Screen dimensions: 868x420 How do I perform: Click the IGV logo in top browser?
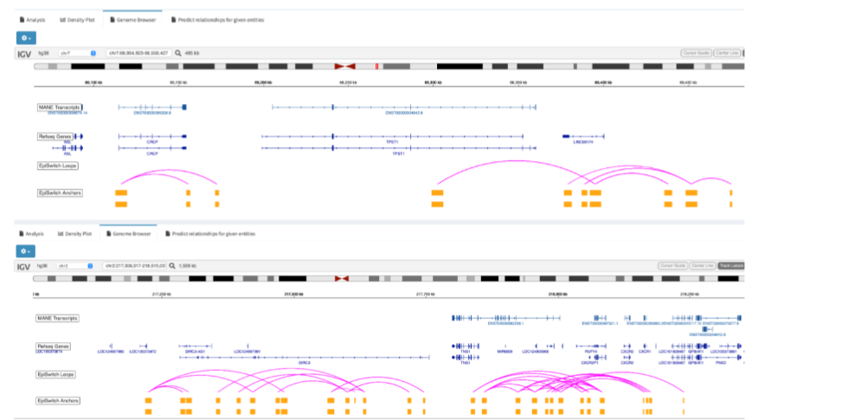24,54
